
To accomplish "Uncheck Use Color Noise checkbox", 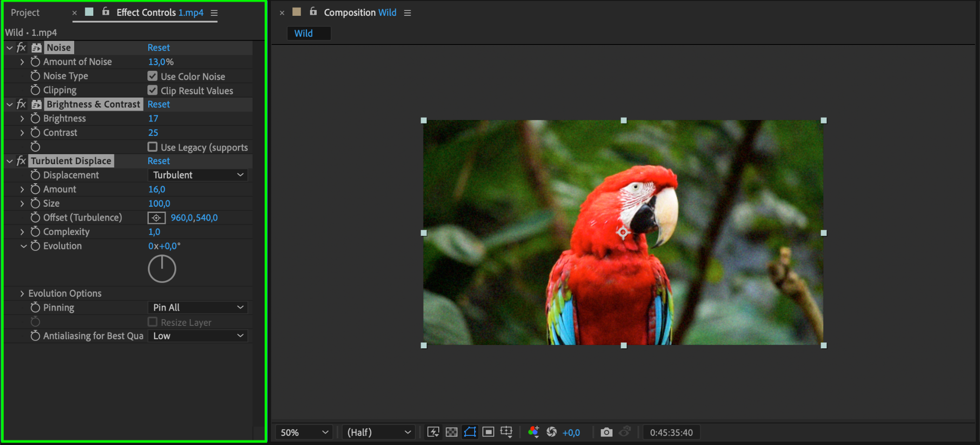I will (x=153, y=76).
